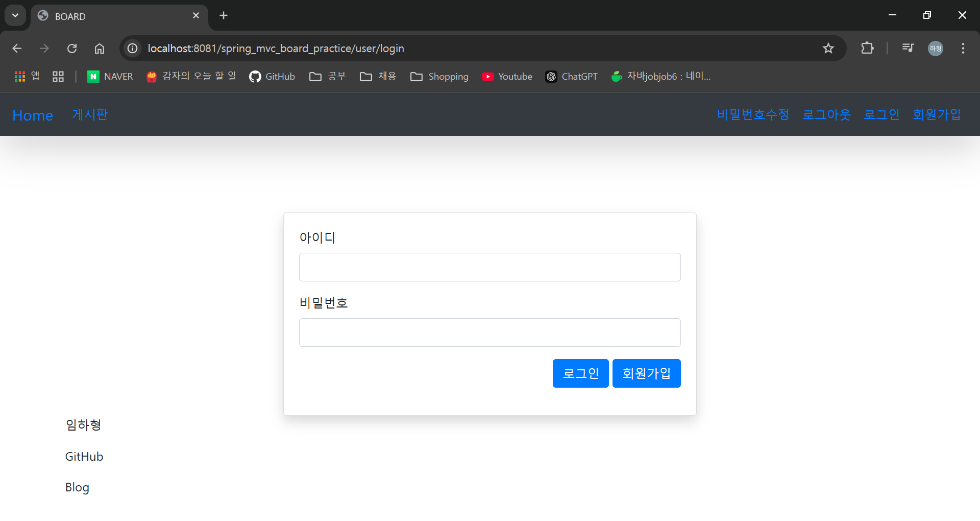Open the footer GitHub link
The height and width of the screenshot is (521, 980).
click(84, 457)
